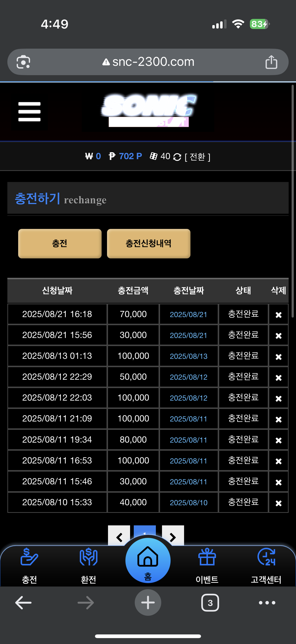Delete the 70,000 recharge record

click(279, 315)
